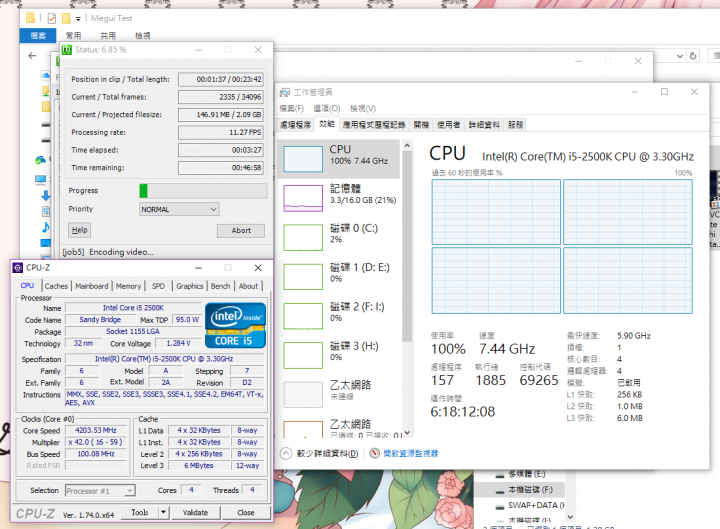Click the properties checkmark quick access icon
Screen dimensions: 720x529
coord(52,18)
